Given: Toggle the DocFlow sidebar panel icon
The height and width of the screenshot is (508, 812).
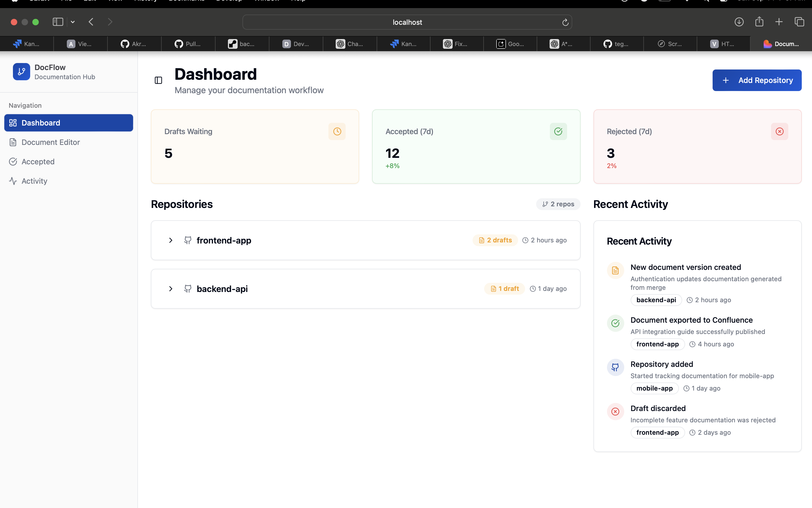Looking at the screenshot, I should pos(158,80).
